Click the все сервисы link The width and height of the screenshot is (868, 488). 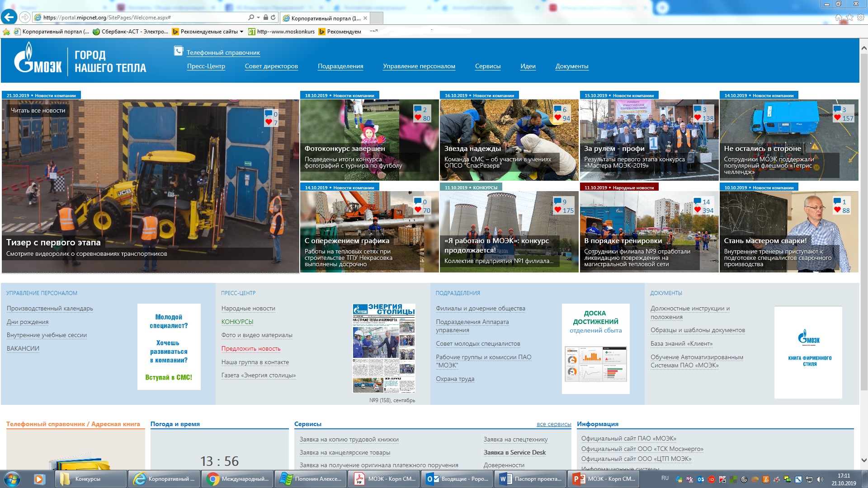(x=553, y=424)
